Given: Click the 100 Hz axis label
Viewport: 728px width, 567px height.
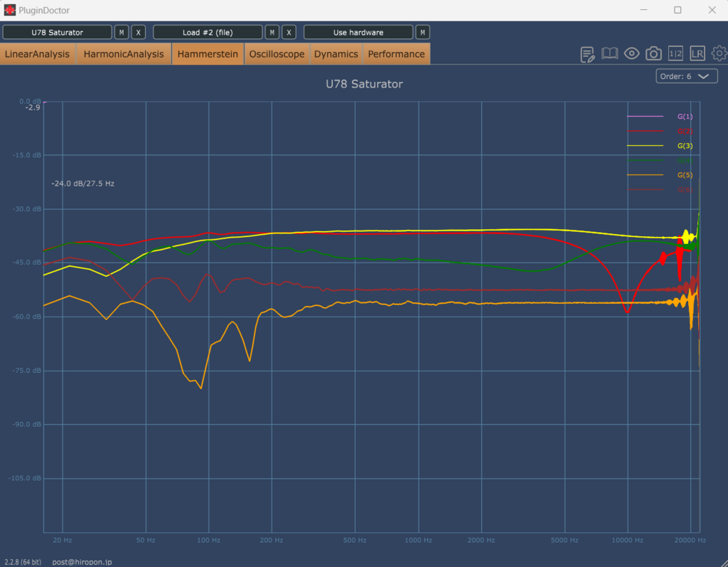Looking at the screenshot, I should click(208, 540).
